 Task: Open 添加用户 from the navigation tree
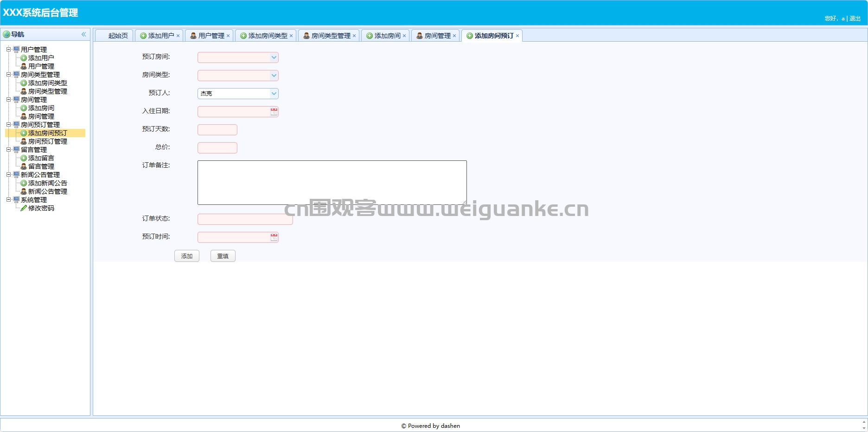click(41, 58)
